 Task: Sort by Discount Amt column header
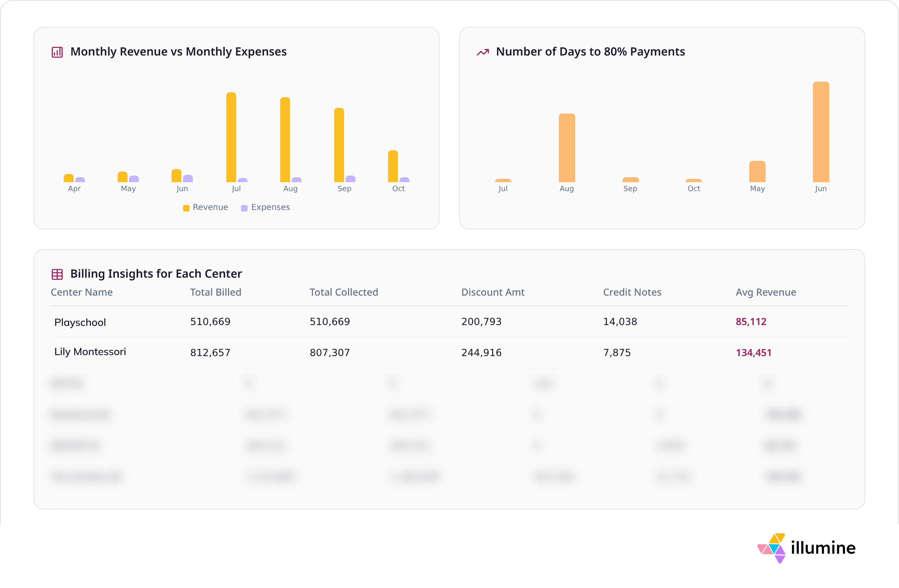pos(493,292)
